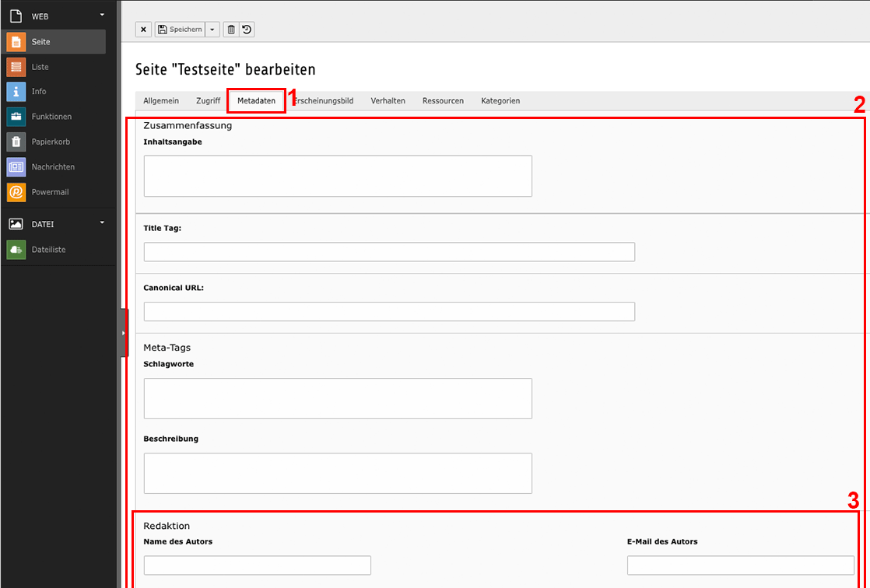Screen dimensions: 870x588
Task: Click the DATEI section image icon
Action: (x=16, y=224)
